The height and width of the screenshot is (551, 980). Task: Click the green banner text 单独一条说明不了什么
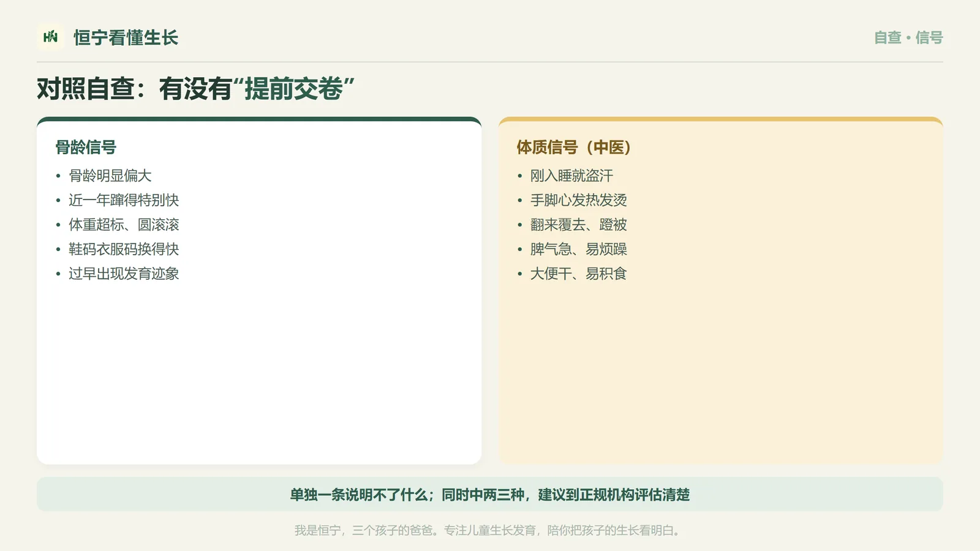pyautogui.click(x=359, y=495)
